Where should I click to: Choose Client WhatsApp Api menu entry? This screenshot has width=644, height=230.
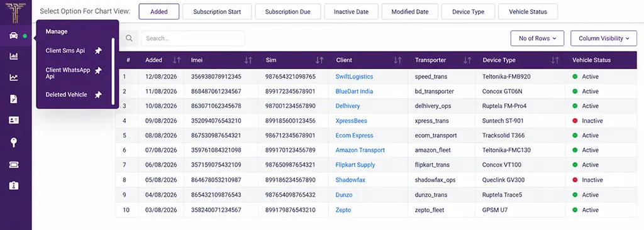point(68,73)
